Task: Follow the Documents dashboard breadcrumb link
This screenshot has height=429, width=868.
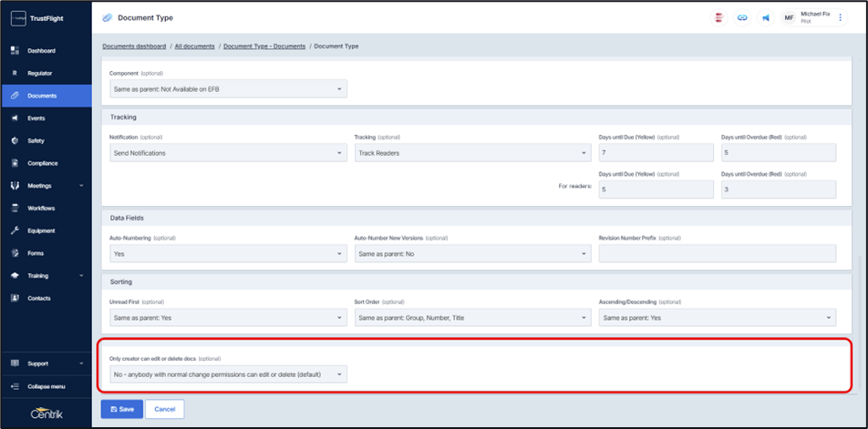Action: click(134, 46)
